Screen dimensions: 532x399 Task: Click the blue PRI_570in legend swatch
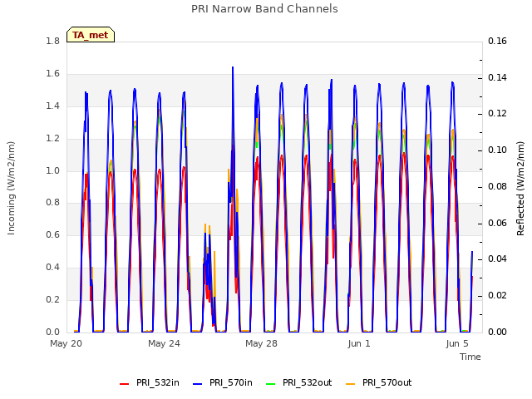[198, 384]
